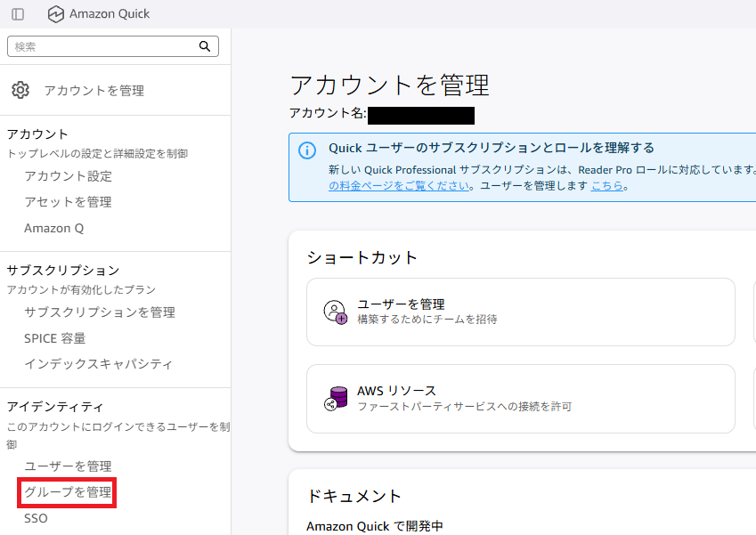Click the Amazon Quick で開発中 text
The height and width of the screenshot is (535, 756).
pyautogui.click(x=375, y=526)
